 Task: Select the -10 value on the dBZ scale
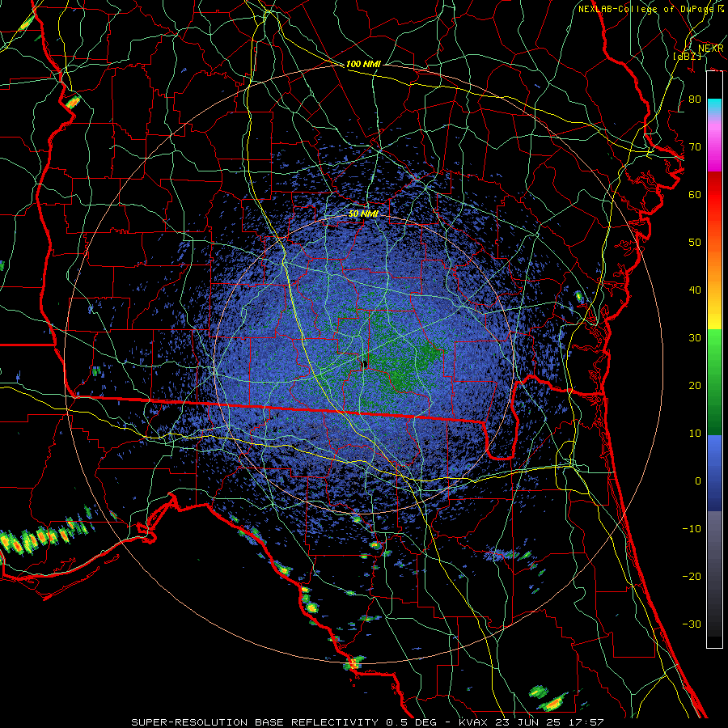coord(692,529)
